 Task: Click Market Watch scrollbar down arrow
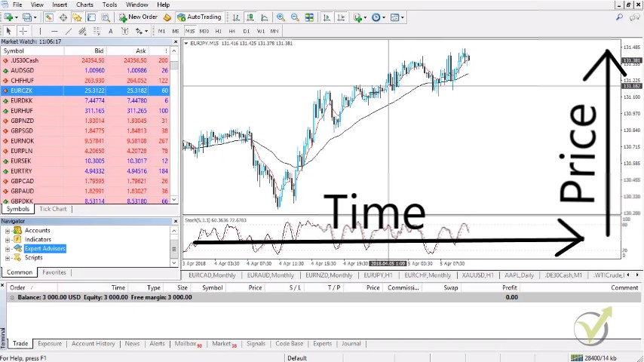click(x=174, y=200)
